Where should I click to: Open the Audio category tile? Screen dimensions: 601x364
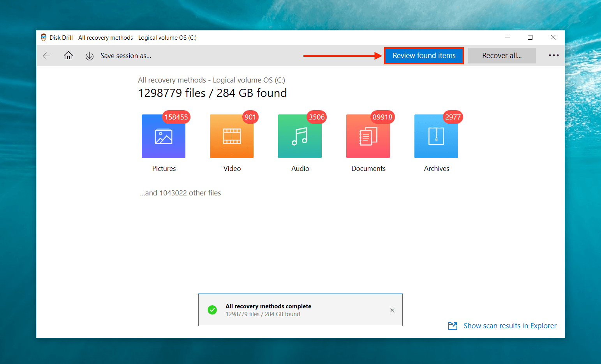pos(300,136)
